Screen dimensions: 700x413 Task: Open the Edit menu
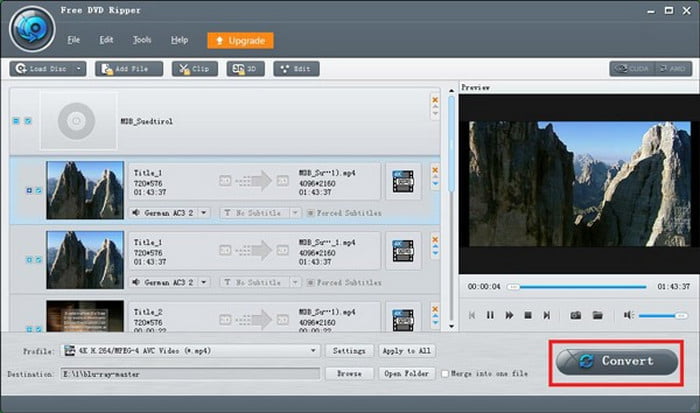pos(106,40)
